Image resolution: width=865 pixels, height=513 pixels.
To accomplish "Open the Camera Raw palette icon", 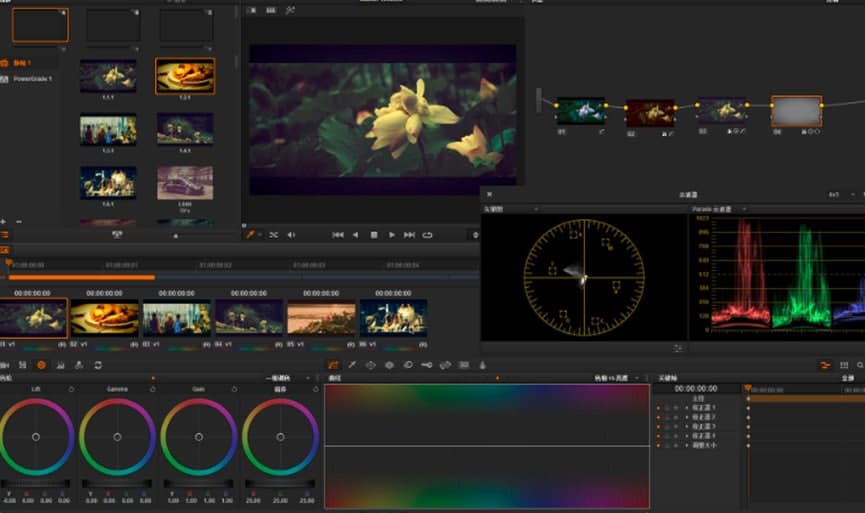I will tap(7, 366).
